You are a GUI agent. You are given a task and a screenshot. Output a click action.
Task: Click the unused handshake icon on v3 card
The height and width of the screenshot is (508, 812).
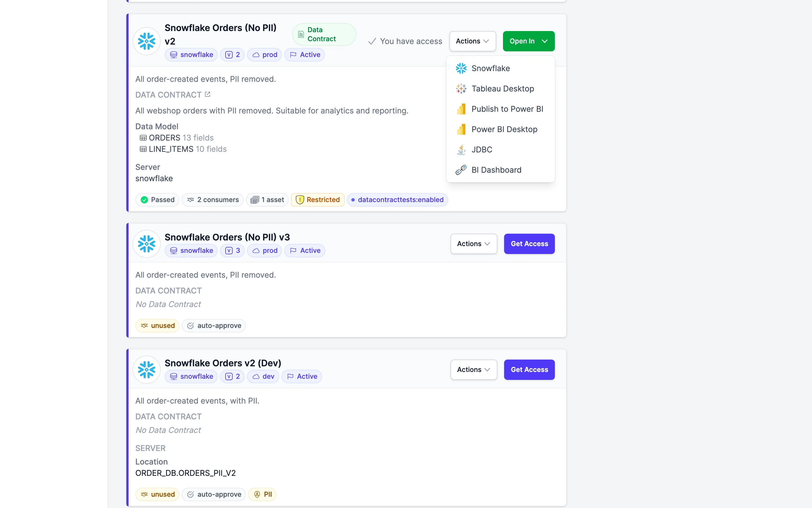pos(144,326)
